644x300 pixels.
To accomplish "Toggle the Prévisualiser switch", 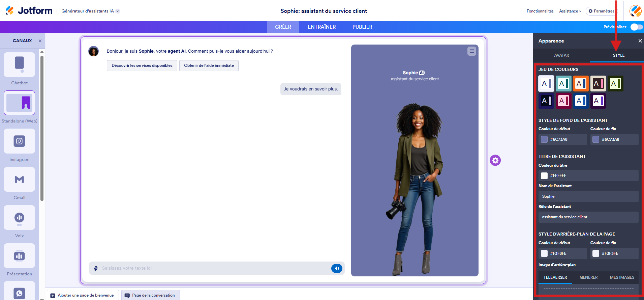I will click(636, 27).
